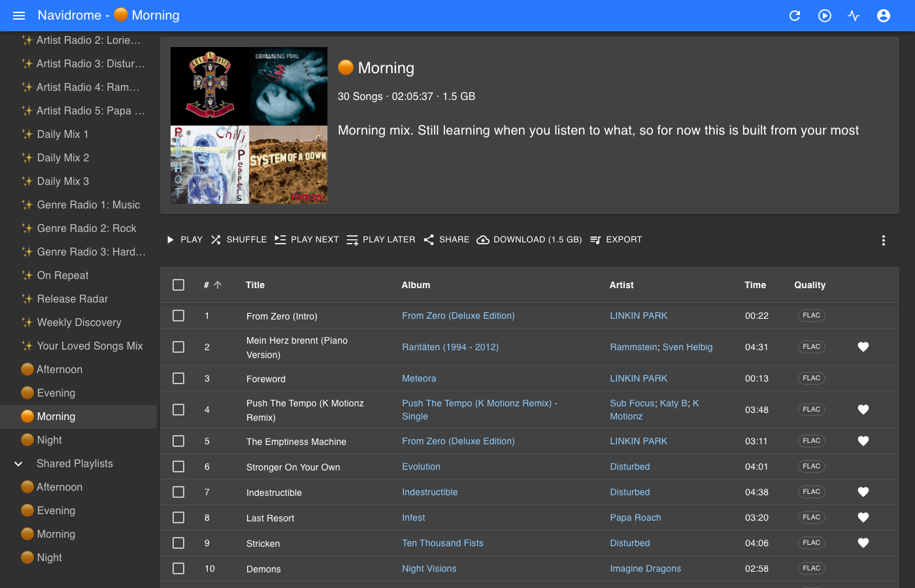Select On Repeat in sidebar
Image resolution: width=915 pixels, height=588 pixels.
(78, 275)
